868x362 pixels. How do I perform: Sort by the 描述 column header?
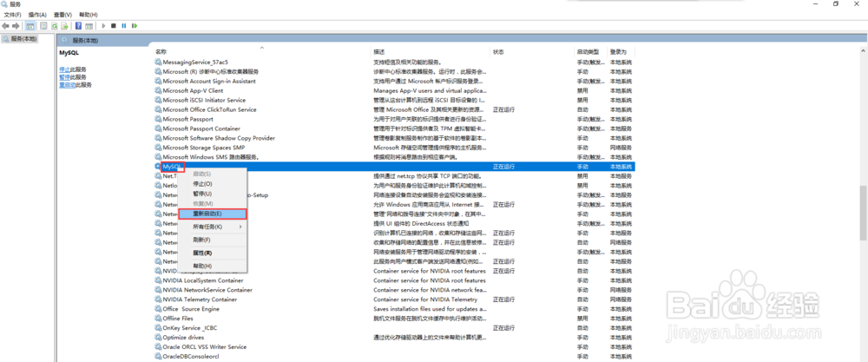pyautogui.click(x=431, y=52)
